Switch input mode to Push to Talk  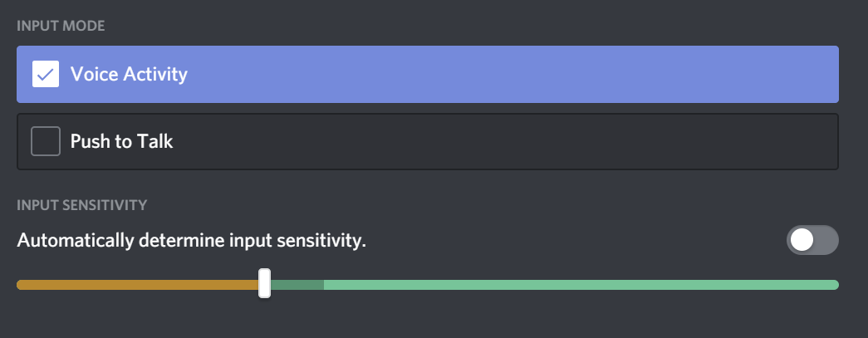tap(428, 142)
